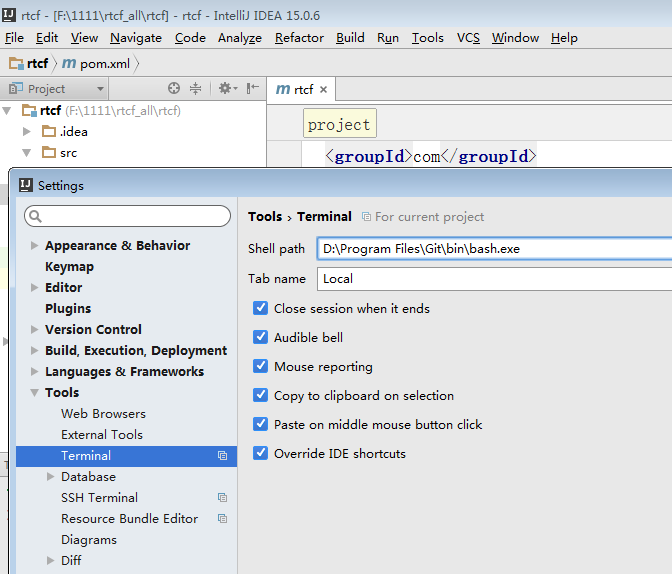Click Tools in settings breadcrumb header
This screenshot has width=672, height=574.
pos(265,216)
